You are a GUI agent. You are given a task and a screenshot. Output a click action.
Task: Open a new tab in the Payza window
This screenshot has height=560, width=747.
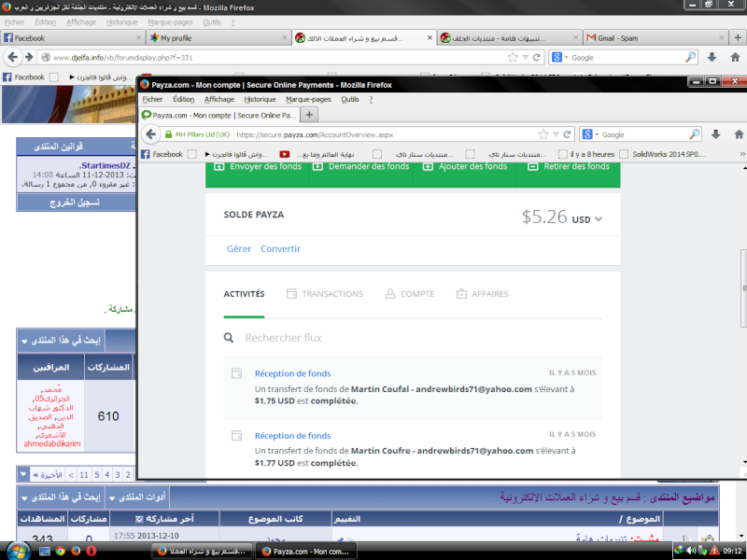coord(309,115)
